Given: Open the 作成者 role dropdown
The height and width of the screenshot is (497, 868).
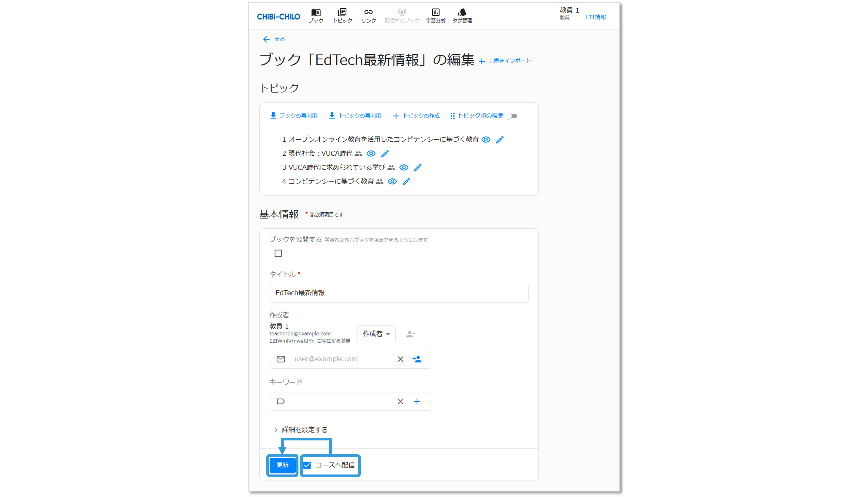Looking at the screenshot, I should pos(376,334).
